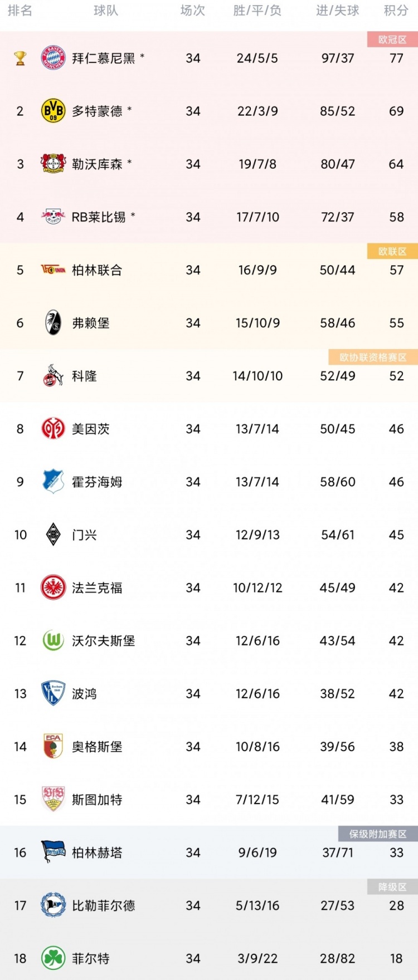Viewport: 418px width, 980px height.
Task: Click the 欧联区 orange zone tag
Action: (x=392, y=252)
